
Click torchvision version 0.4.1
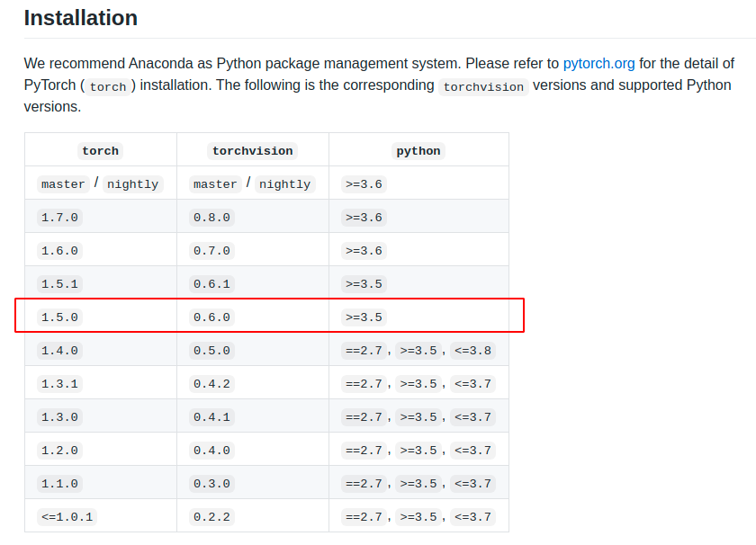(211, 417)
